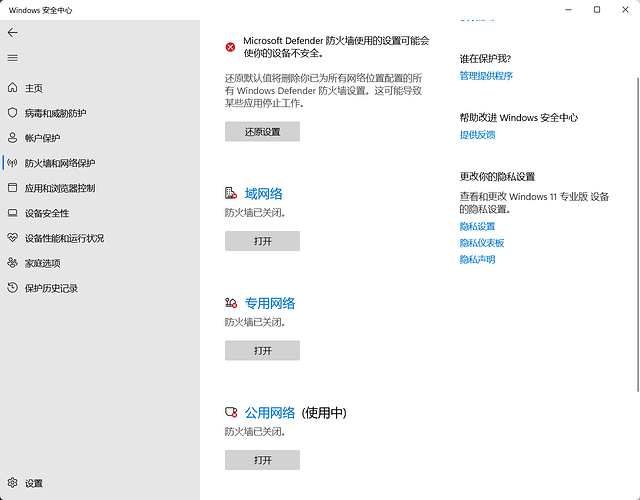The width and height of the screenshot is (640, 500).
Task: Click the person icon for 帐户保护
Action: tap(13, 138)
